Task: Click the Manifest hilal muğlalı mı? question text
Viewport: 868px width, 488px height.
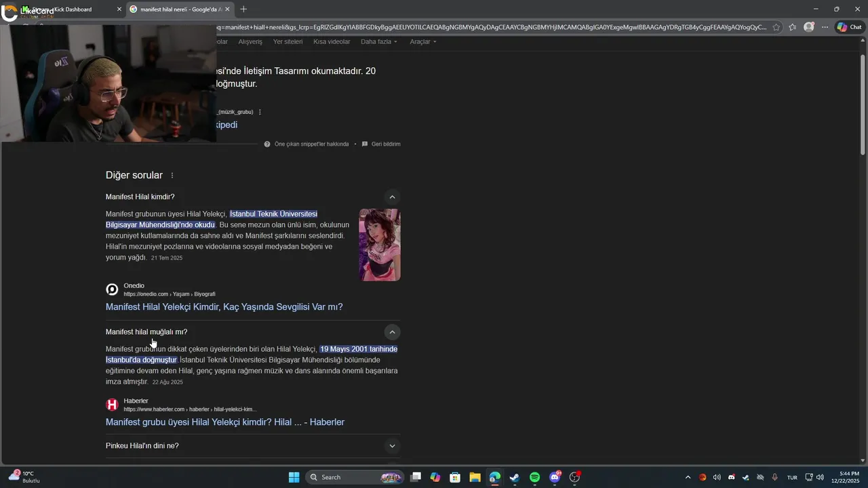Action: coord(146,332)
